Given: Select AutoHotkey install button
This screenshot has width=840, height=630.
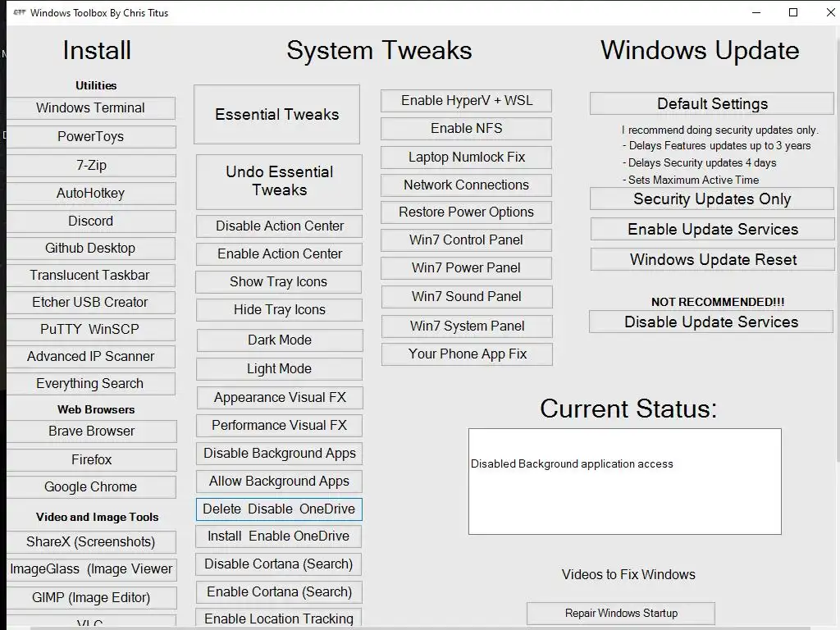Looking at the screenshot, I should (x=91, y=193).
